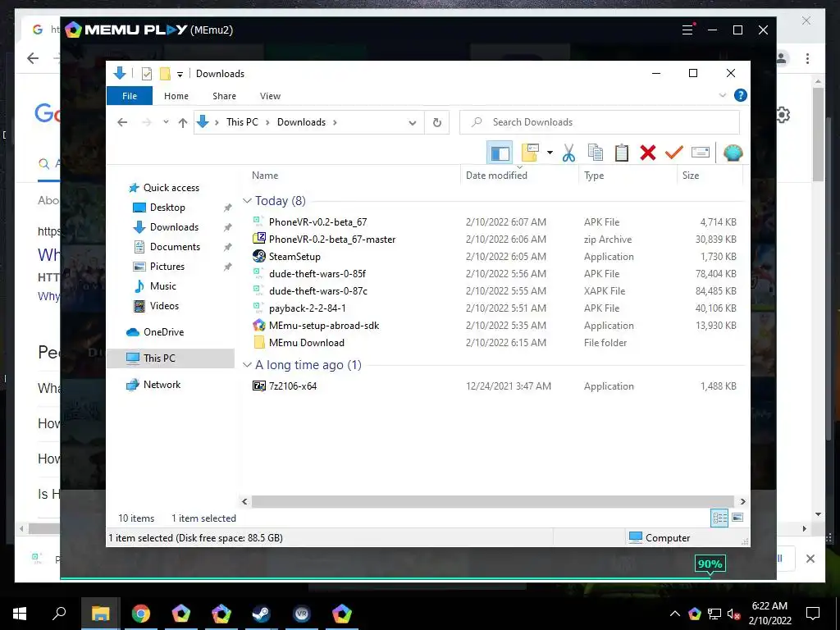Select OneDrive in the navigation pane
Viewport: 840px width, 630px height.
[163, 332]
